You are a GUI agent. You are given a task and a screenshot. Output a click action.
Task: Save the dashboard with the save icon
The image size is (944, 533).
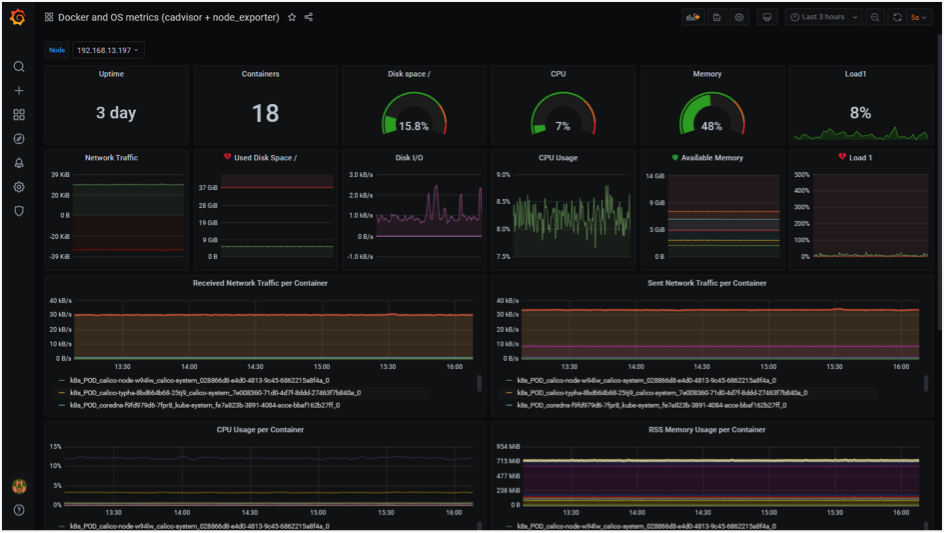[x=716, y=17]
